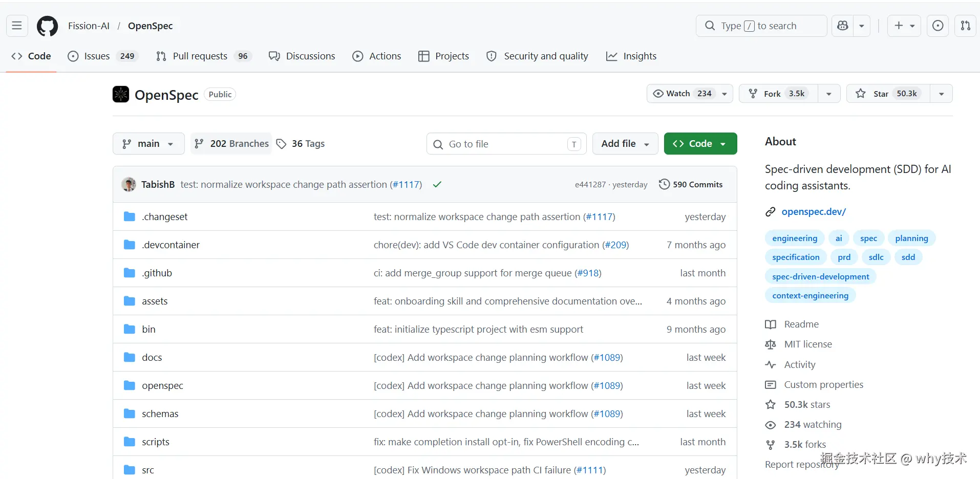The height and width of the screenshot is (479, 980).
Task: Expand the star lists dropdown arrow
Action: [x=942, y=94]
